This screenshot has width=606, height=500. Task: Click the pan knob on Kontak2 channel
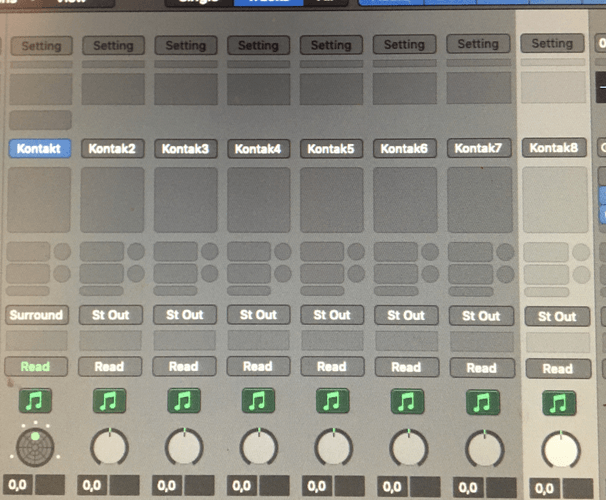tap(109, 447)
